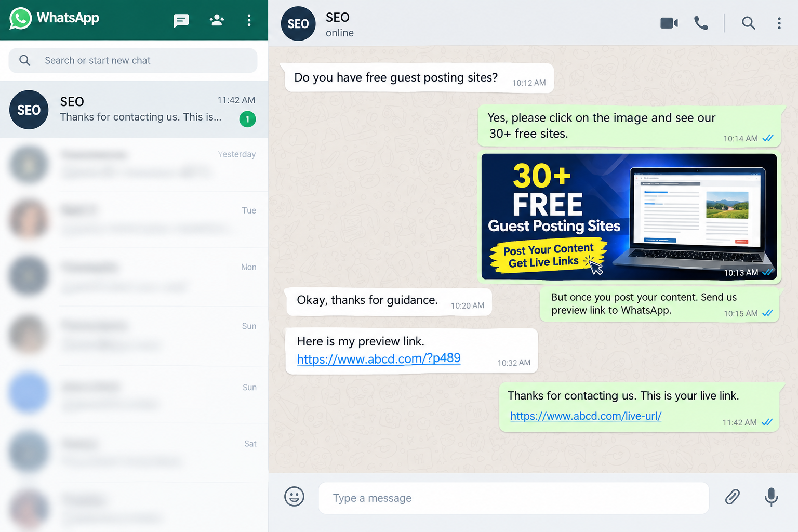Screen dimensions: 798x532
Task: Open the blurred chat dated Sat
Action: (x=134, y=452)
